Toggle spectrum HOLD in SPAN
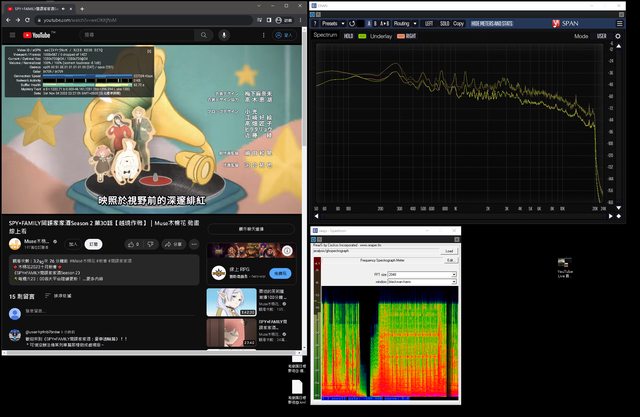 pos(348,36)
